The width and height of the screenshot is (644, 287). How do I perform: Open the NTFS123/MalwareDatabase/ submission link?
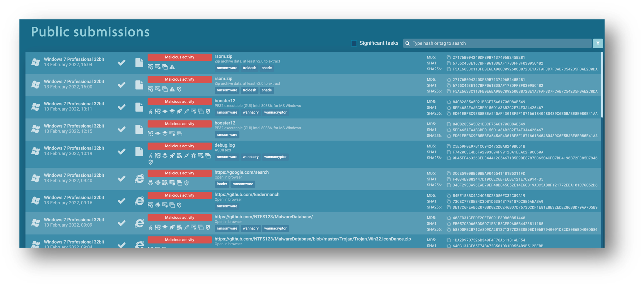264,217
